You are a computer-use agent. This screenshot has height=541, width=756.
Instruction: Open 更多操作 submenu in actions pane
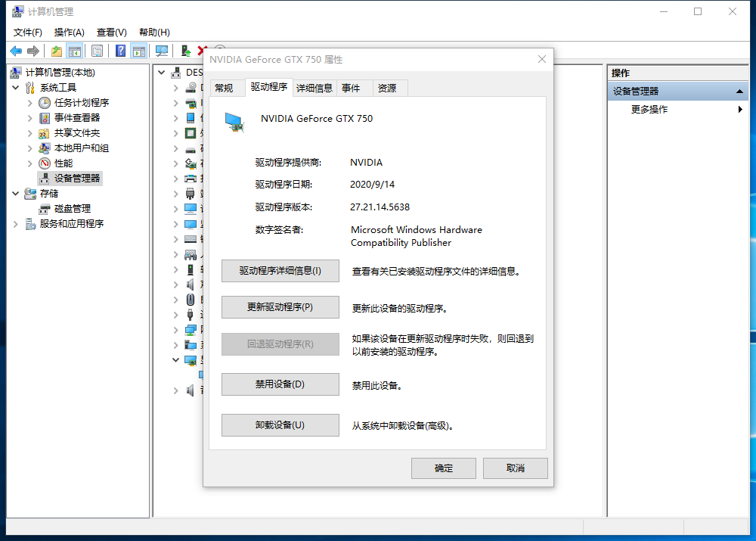(649, 110)
